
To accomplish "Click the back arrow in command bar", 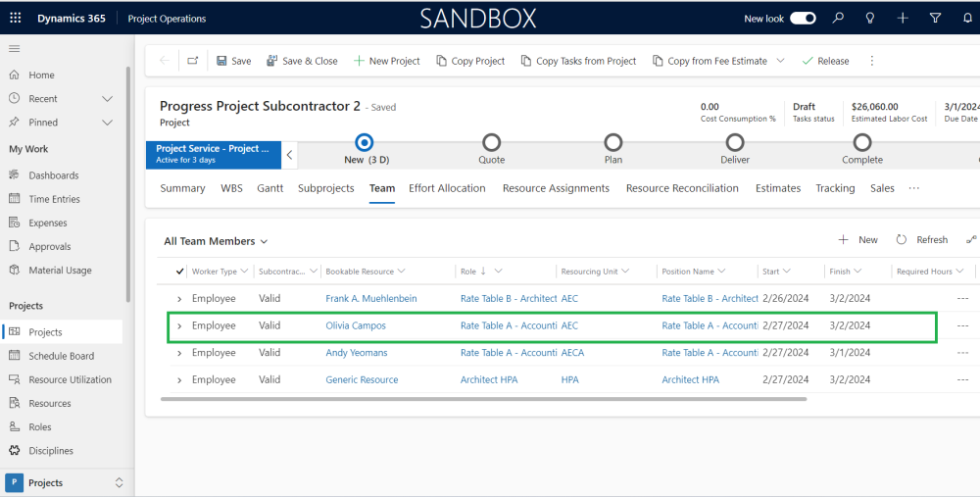I will pyautogui.click(x=165, y=61).
